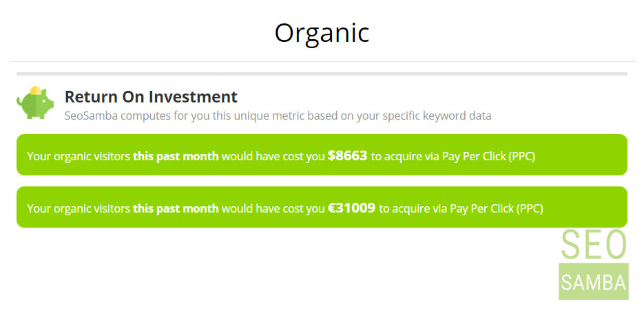Screen dimensions: 644x315
Task: Click "Your organic visitors" in the dollar banner
Action: coord(79,157)
